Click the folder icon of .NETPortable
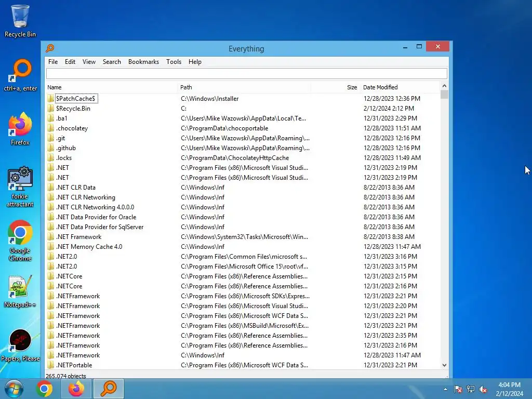The width and height of the screenshot is (532, 399). (50, 365)
